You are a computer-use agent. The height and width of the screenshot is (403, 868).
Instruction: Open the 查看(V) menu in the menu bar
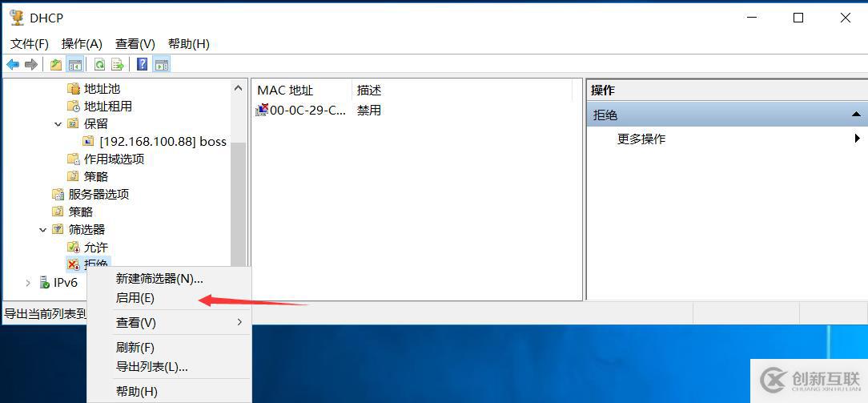135,44
